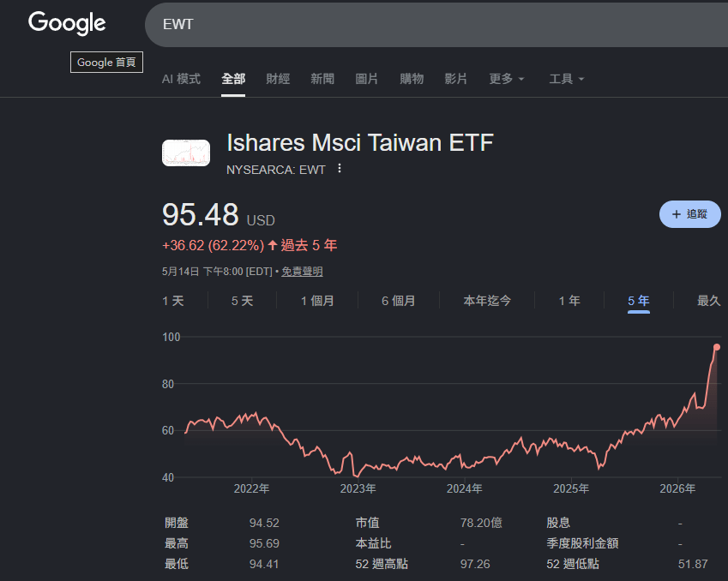Open the 免責聲明 link
This screenshot has width=728, height=581.
[x=302, y=272]
